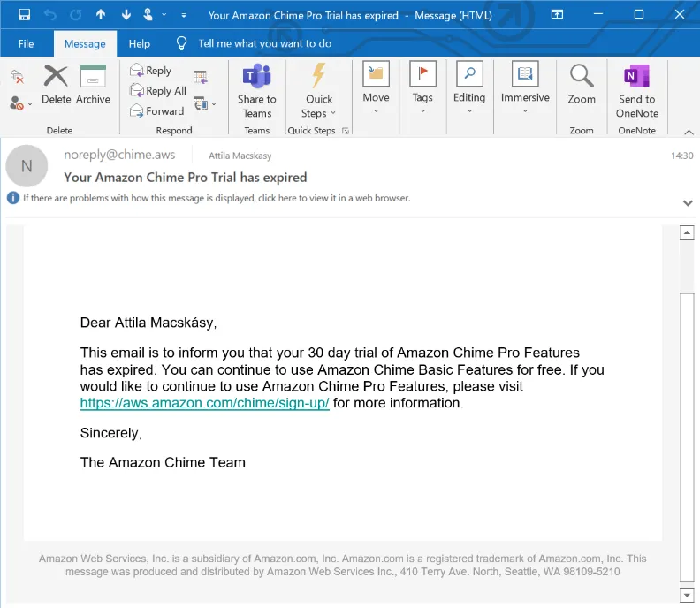Click 'Dear Attila Macskásy,' greeting
700x608 pixels.
(148, 323)
